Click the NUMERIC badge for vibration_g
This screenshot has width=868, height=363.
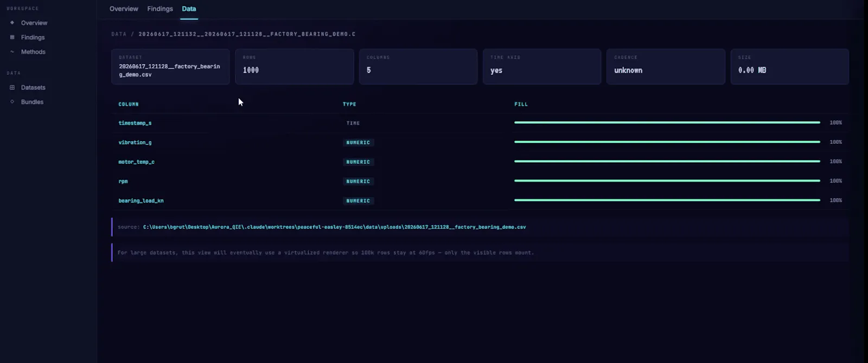pyautogui.click(x=358, y=143)
